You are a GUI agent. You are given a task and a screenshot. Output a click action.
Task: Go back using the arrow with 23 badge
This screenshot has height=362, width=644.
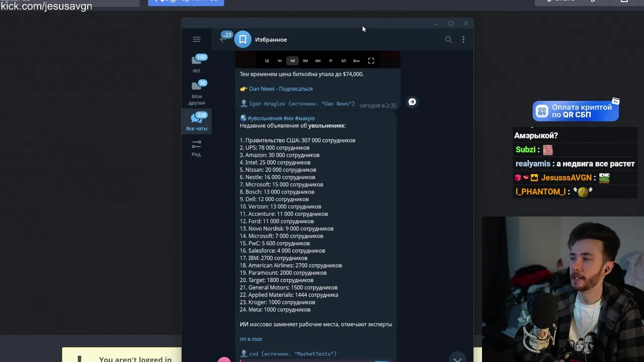tap(224, 38)
